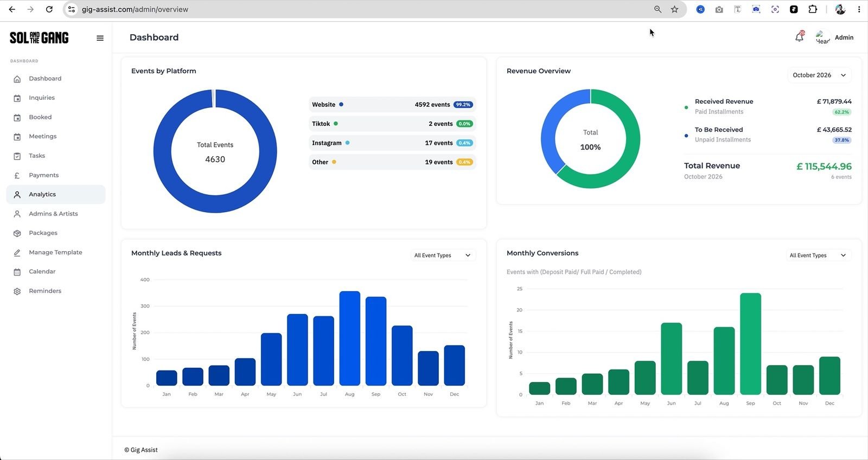Click the Tiktok platform legend row
This screenshot has width=868, height=460.
click(x=392, y=124)
